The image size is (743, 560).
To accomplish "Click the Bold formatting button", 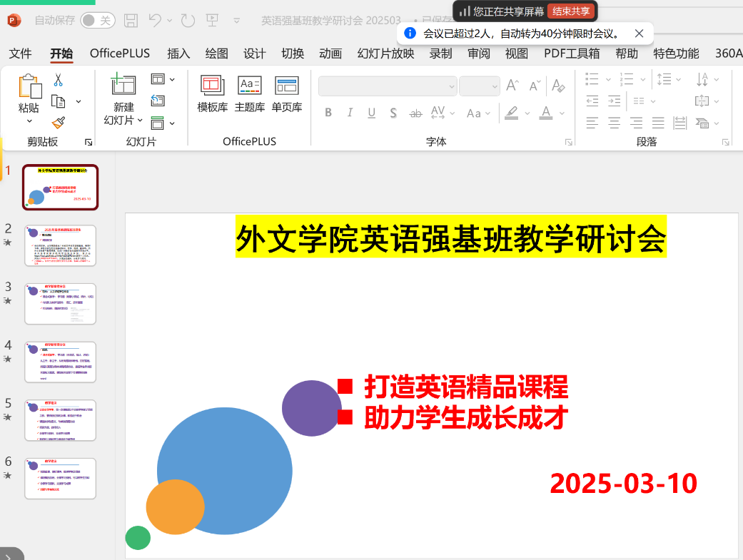I will tap(328, 113).
